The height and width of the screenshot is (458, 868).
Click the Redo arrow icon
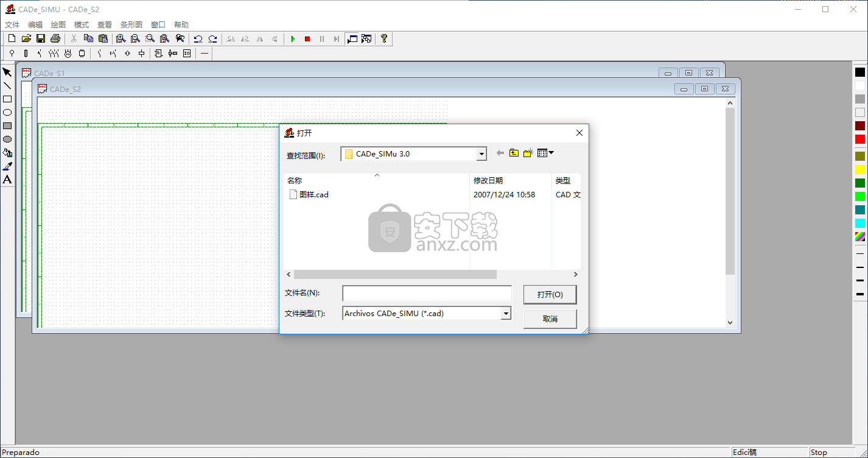pos(212,38)
